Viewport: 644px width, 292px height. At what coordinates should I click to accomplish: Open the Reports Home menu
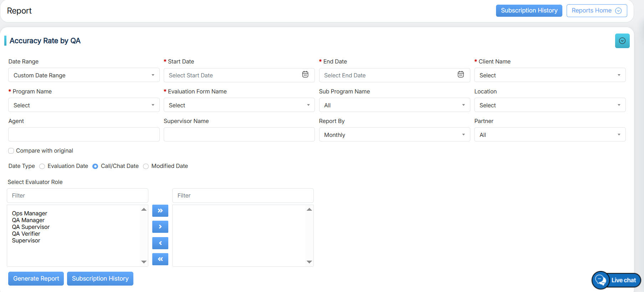596,11
